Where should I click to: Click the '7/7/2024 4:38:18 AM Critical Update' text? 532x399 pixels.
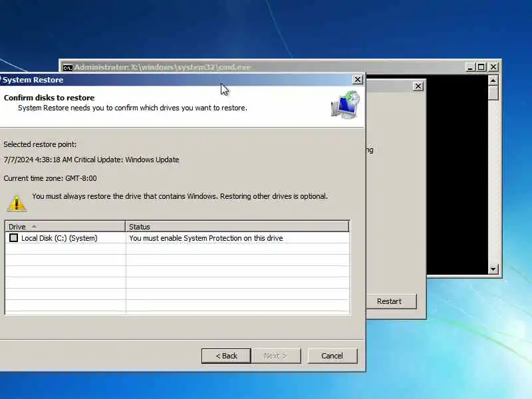(91, 160)
